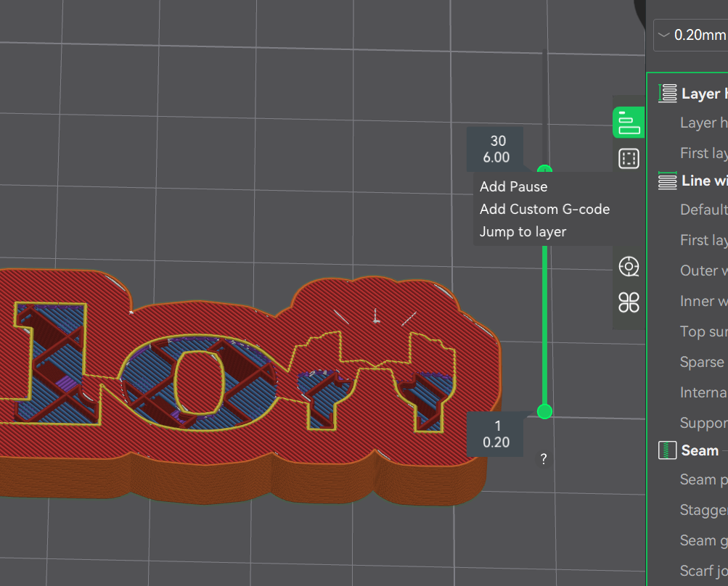The image size is (728, 586).
Task: Click the Layer height section icon
Action: pyautogui.click(x=667, y=94)
